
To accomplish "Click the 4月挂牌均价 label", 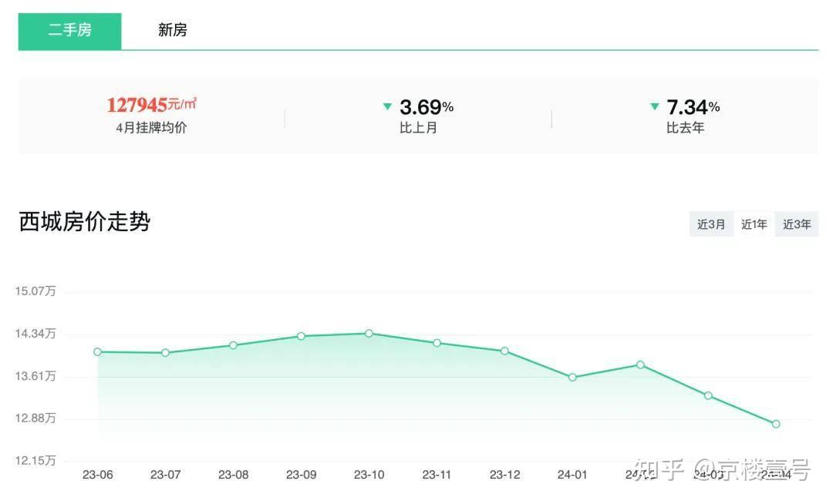I will (x=151, y=128).
